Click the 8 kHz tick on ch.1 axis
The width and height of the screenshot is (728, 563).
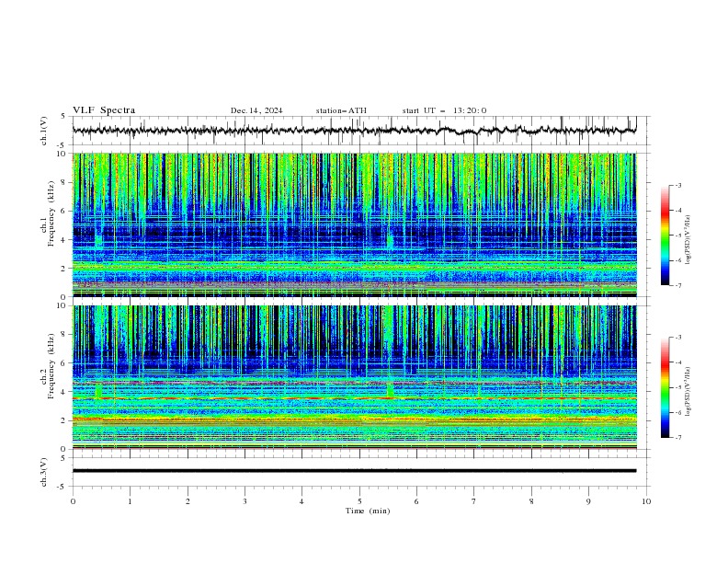pos(64,182)
